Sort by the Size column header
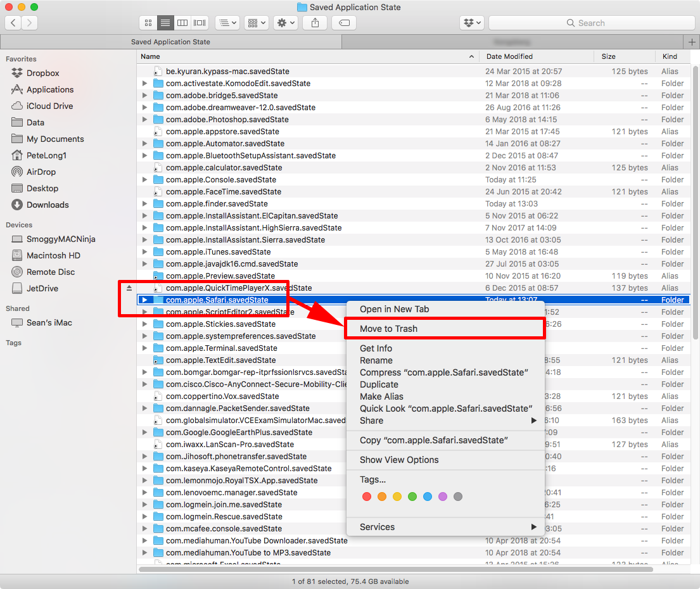 (625, 56)
